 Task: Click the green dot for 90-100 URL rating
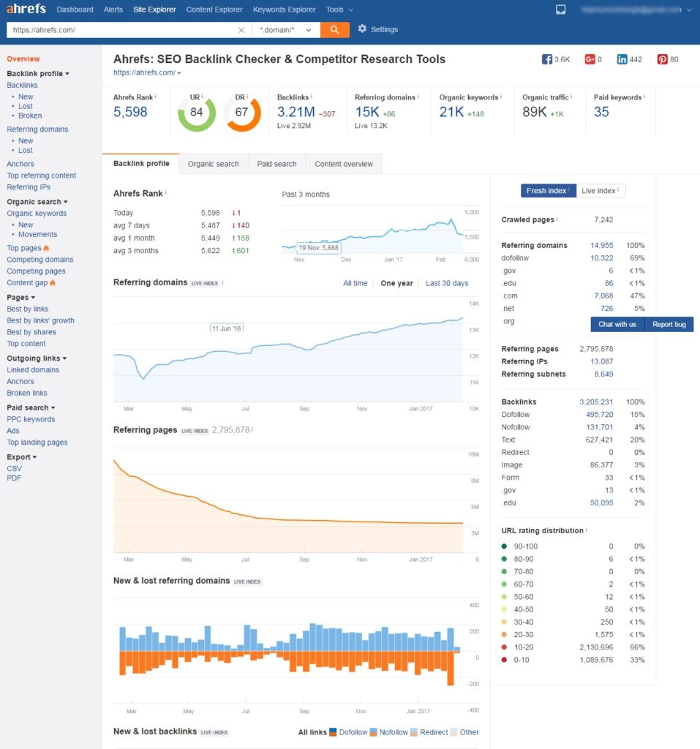(x=504, y=546)
